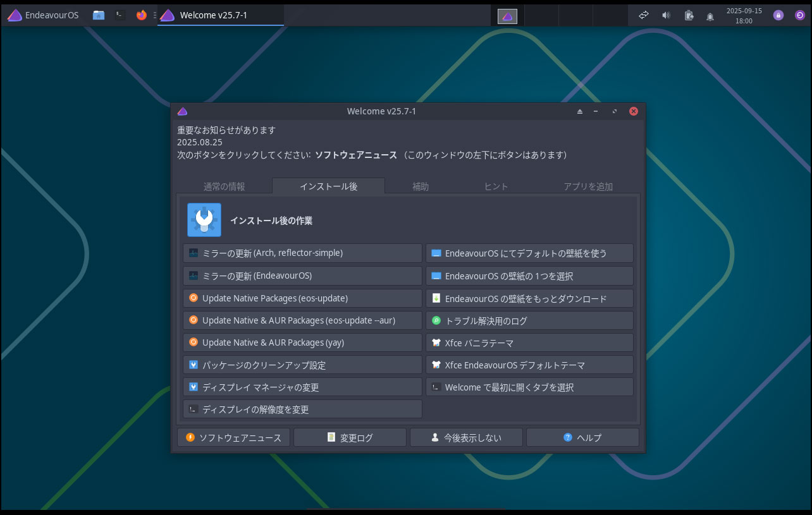Click Welcome で最初に開くタブを選択
812x515 pixels.
530,387
